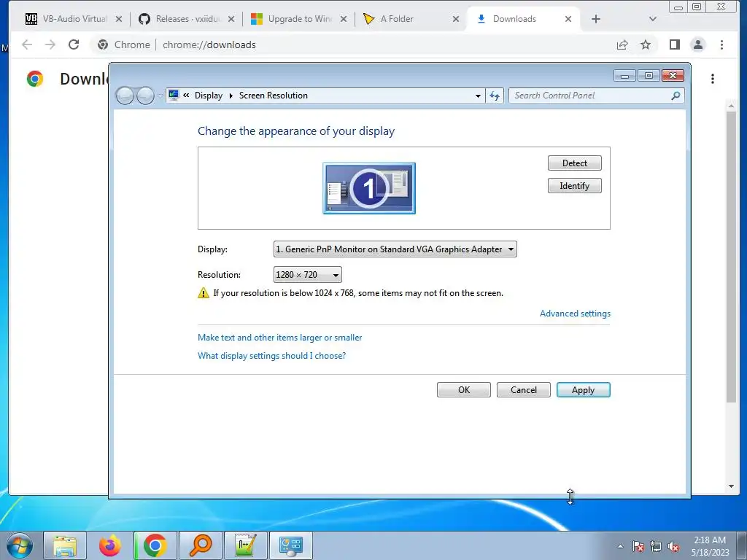Click scroll up arrow in Chrome
Viewport: 747px width, 560px height.
[731, 105]
